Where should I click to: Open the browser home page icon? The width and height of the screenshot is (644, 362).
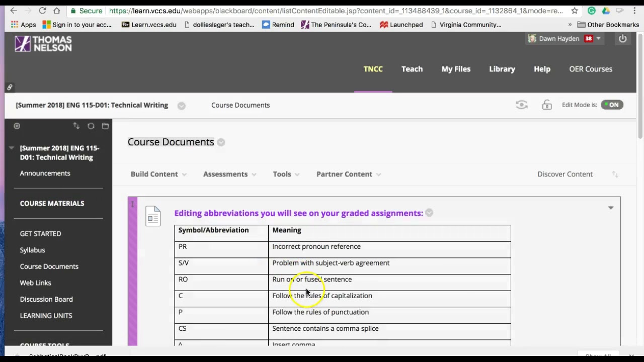tap(57, 11)
